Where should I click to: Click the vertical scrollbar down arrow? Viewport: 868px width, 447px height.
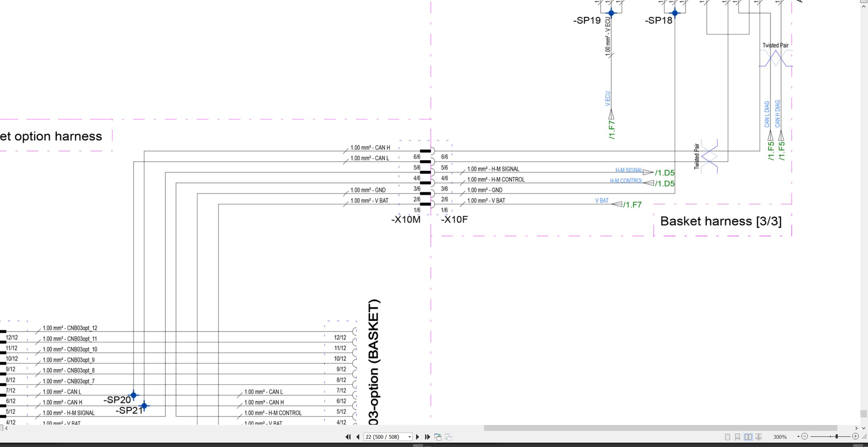(x=864, y=428)
